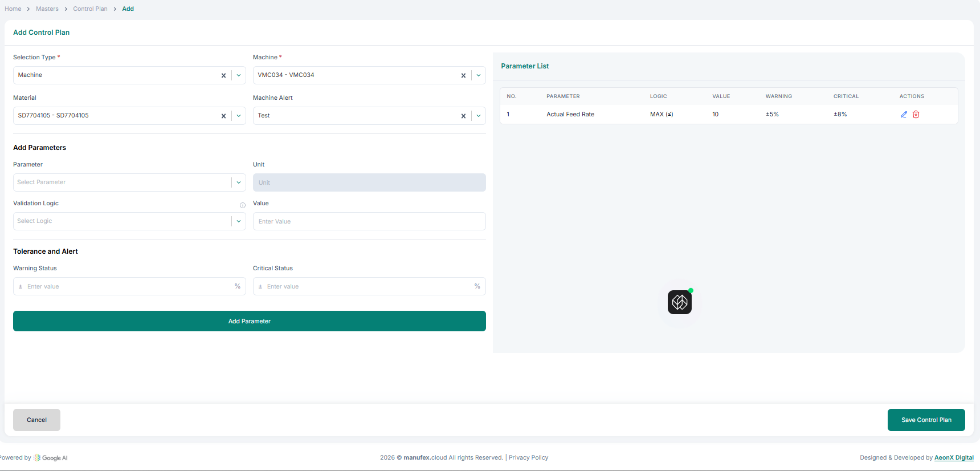Expand the Selection Type dropdown
The image size is (980, 471).
(x=239, y=75)
